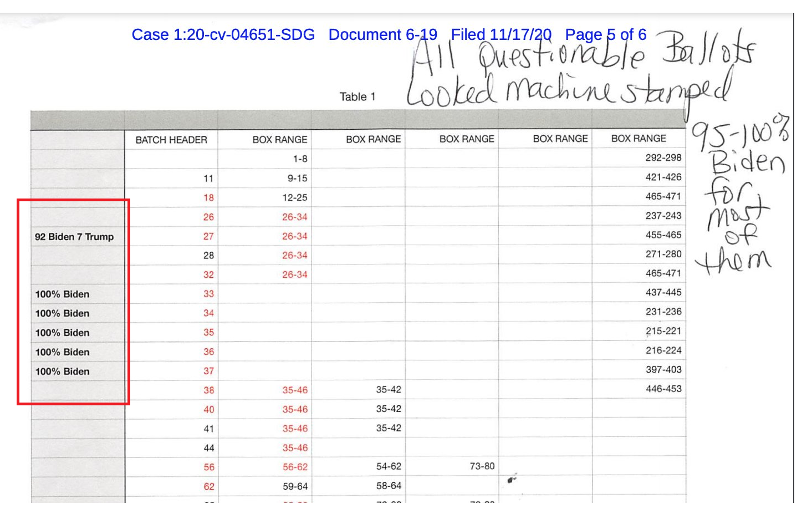Click red box range "56-62"
812x524 pixels.
[295, 467]
